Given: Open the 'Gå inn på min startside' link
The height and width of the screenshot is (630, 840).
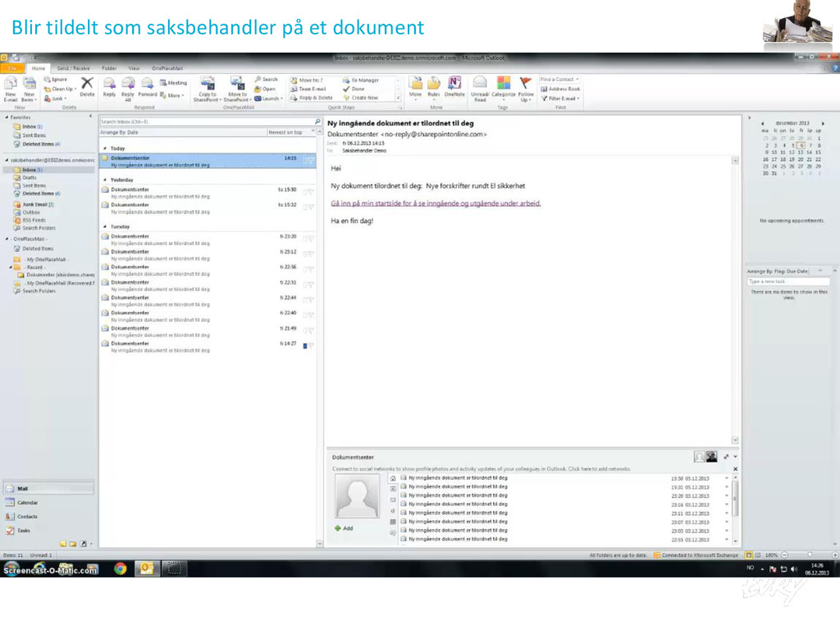Looking at the screenshot, I should pos(436,203).
